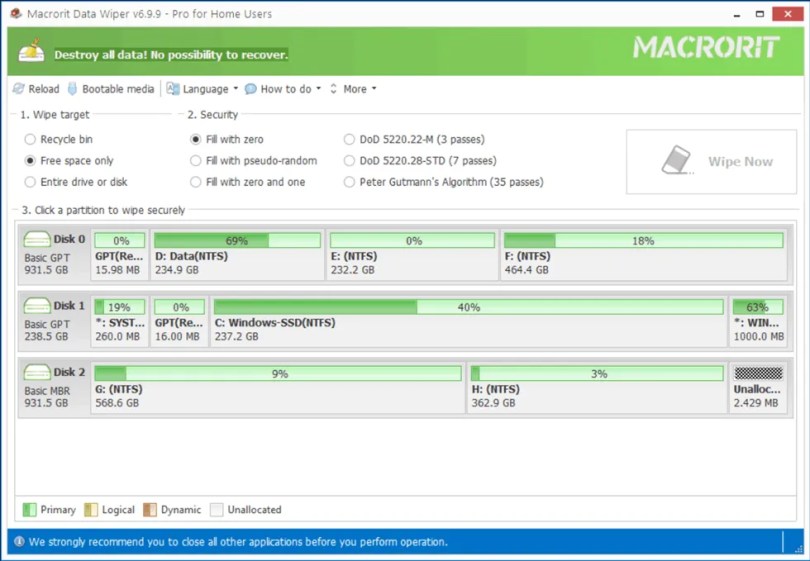Select the *: WIN... 1000.0 MB partition

tap(758, 321)
